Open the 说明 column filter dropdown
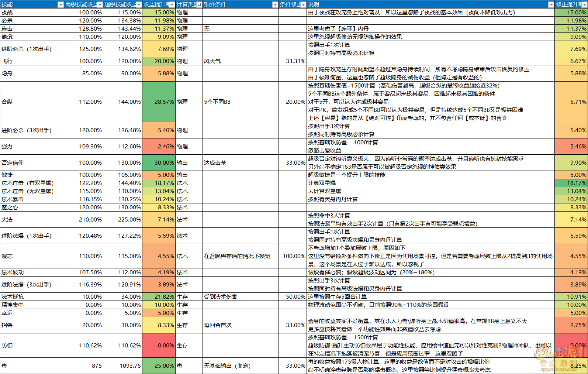The width and height of the screenshot is (588, 374). click(x=551, y=5)
